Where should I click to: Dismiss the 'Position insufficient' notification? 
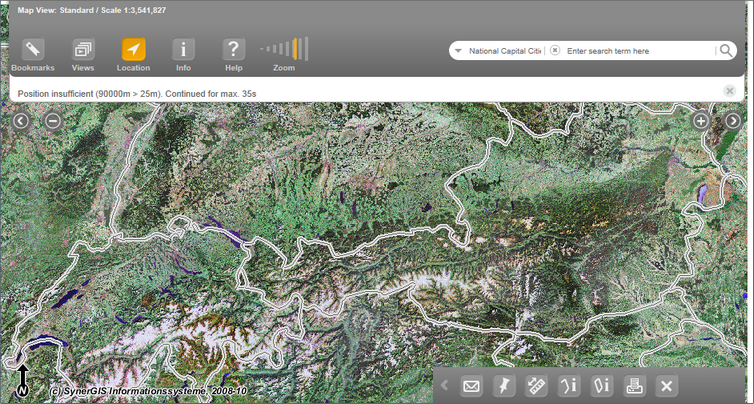[x=730, y=91]
